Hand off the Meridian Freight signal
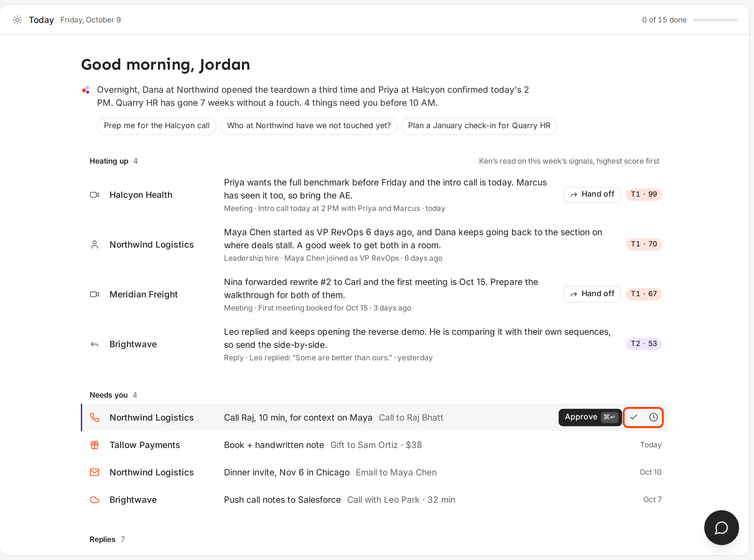This screenshot has width=754, height=560. (592, 294)
